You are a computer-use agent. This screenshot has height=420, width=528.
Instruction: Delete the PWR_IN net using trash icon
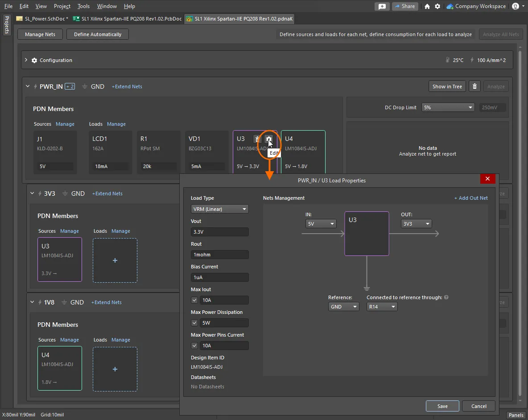coord(474,86)
